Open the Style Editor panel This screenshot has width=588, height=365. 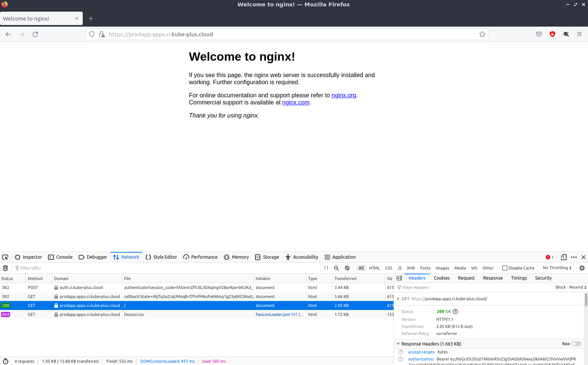click(x=161, y=257)
